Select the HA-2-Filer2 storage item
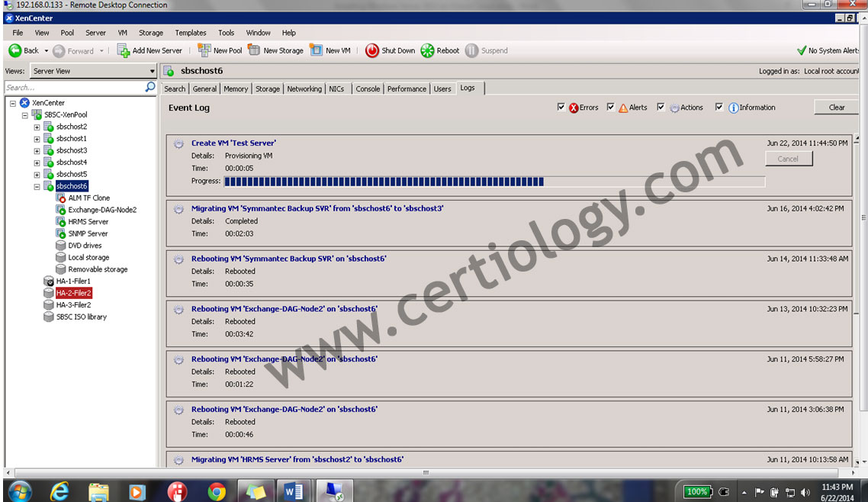This screenshot has width=868, height=502. 74,293
